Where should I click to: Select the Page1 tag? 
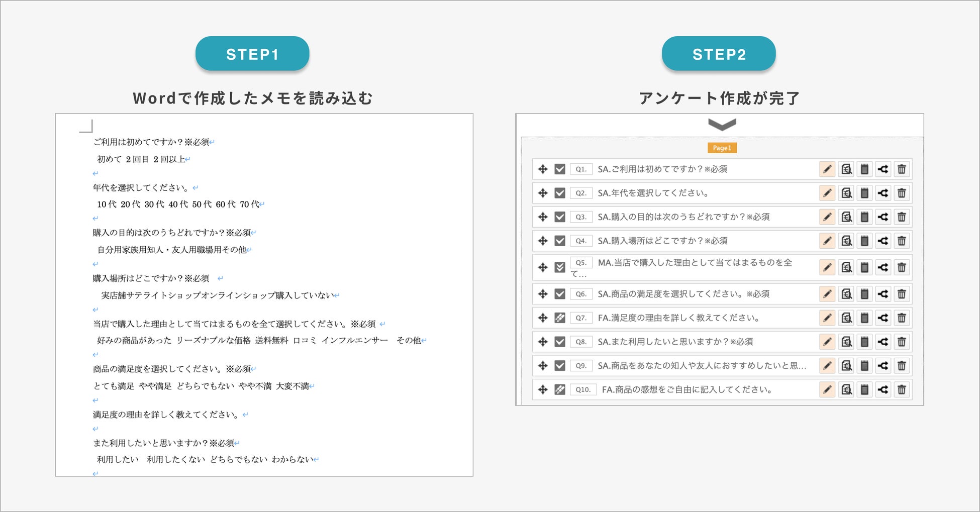click(x=722, y=148)
